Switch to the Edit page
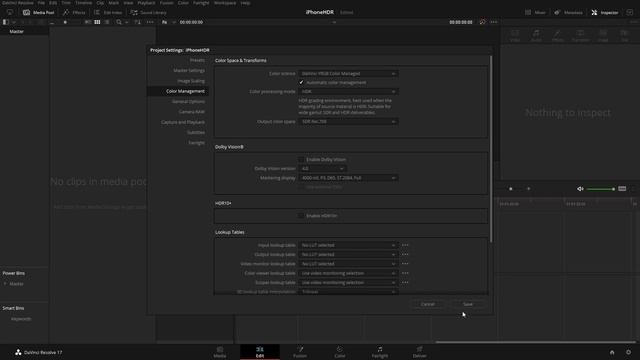The image size is (640, 360). (260, 352)
